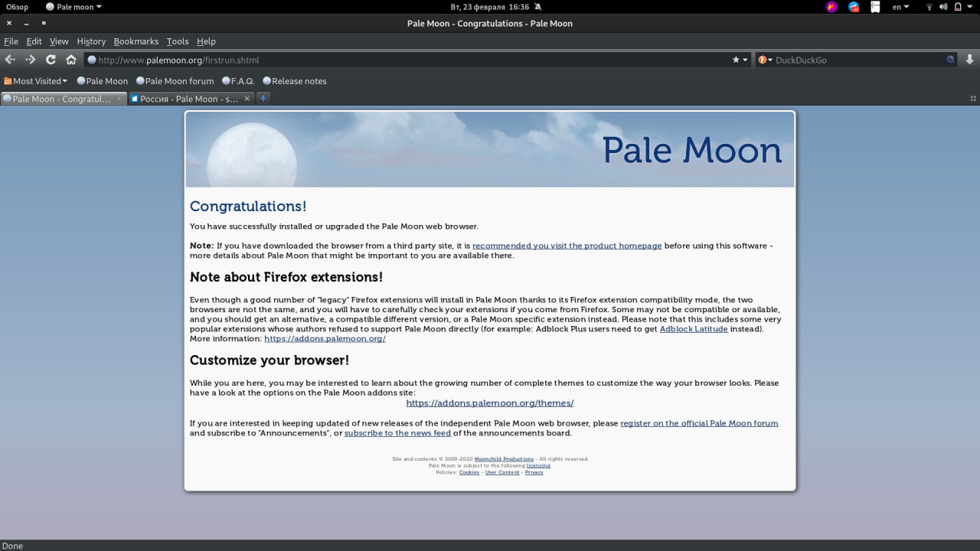The width and height of the screenshot is (980, 551).
Task: Focus the address bar URL field
Action: [x=413, y=60]
